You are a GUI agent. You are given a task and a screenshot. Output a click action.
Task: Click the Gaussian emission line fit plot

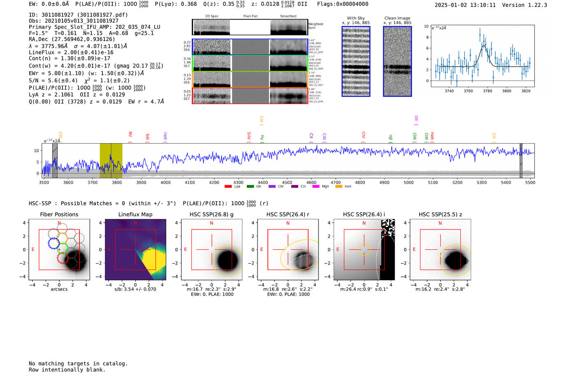pos(482,56)
